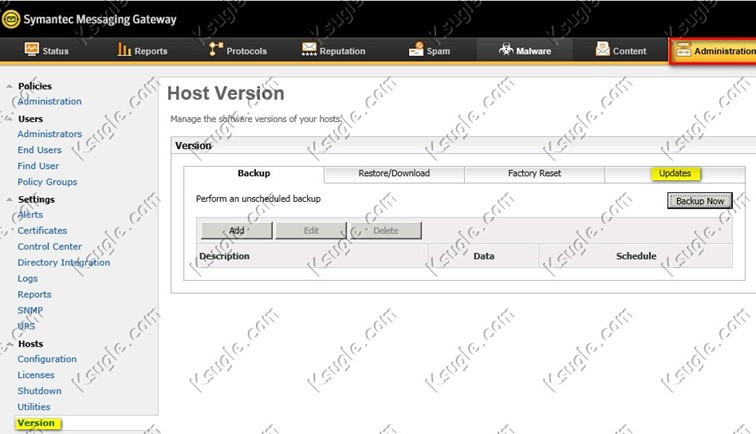The image size is (756, 434).
Task: Click the Protocols nodes icon
Action: [216, 49]
